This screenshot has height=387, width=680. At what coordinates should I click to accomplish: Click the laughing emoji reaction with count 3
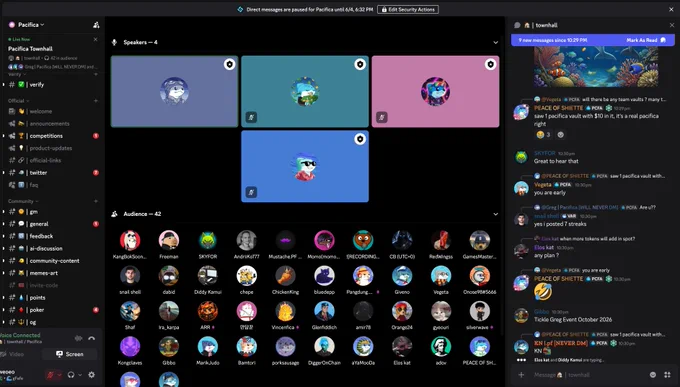[543, 134]
